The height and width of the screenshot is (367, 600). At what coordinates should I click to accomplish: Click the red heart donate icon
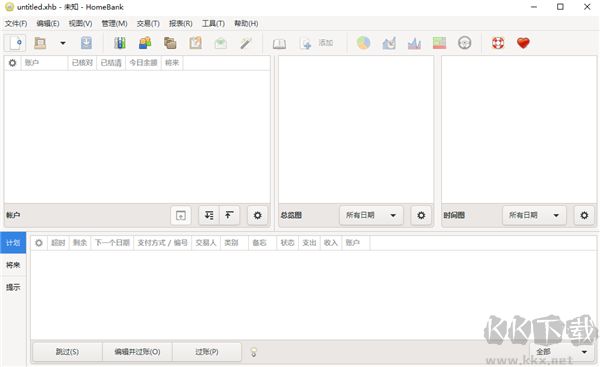pyautogui.click(x=523, y=43)
